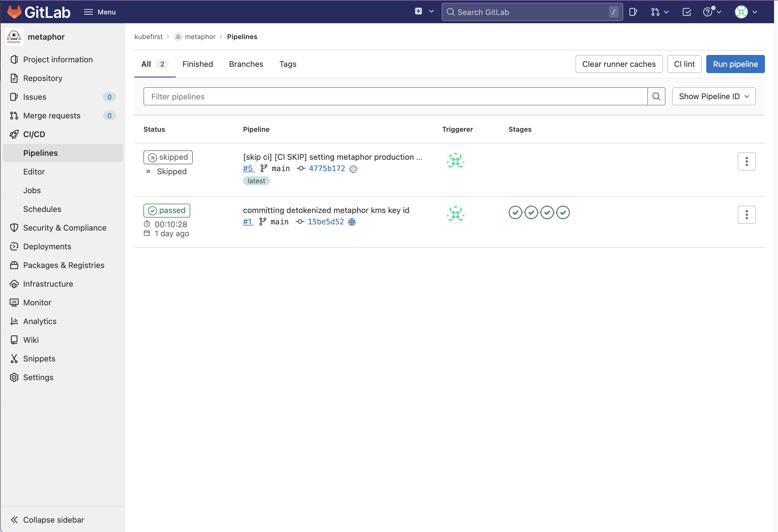This screenshot has height=532, width=778.
Task: Click main branch of pipeline #1
Action: (279, 222)
